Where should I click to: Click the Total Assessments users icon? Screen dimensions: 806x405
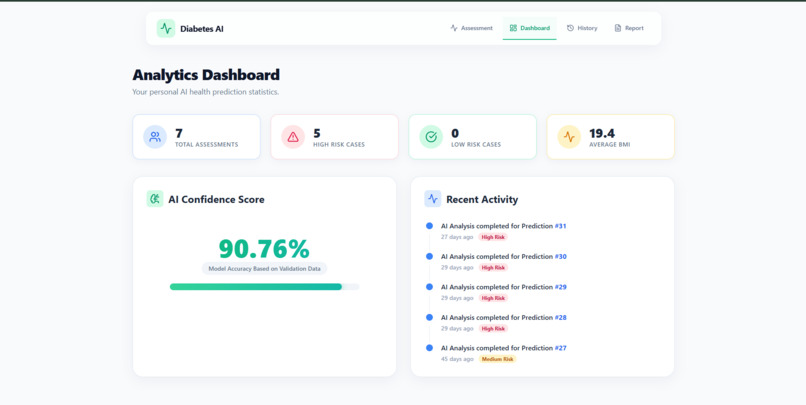(x=155, y=137)
